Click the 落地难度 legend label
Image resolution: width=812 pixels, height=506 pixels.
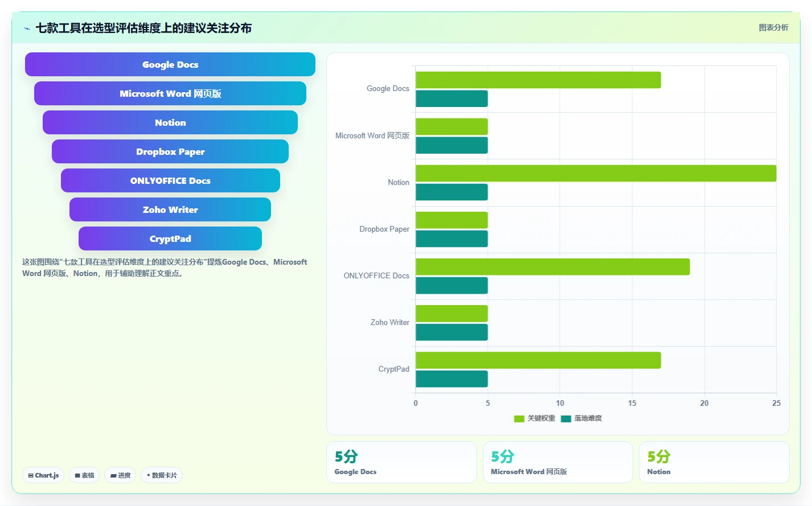588,418
